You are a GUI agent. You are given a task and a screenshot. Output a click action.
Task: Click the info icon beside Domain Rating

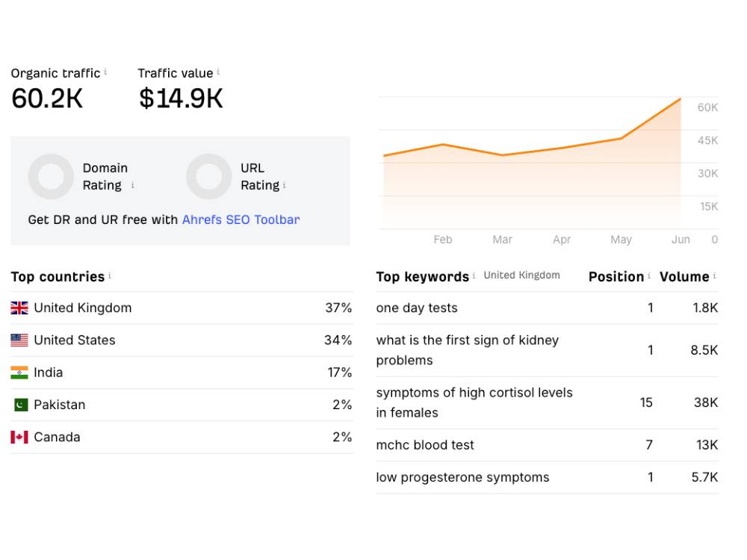click(132, 185)
